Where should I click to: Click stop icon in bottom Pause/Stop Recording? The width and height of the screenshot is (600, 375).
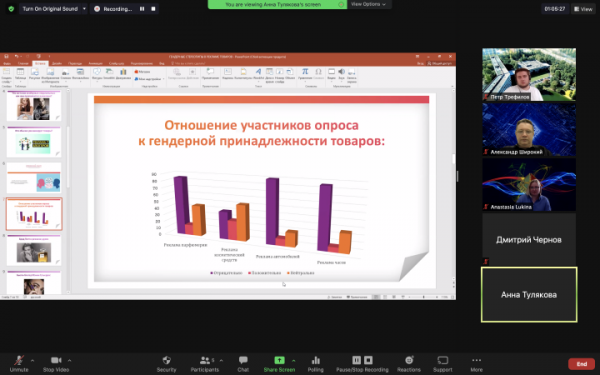click(x=368, y=360)
